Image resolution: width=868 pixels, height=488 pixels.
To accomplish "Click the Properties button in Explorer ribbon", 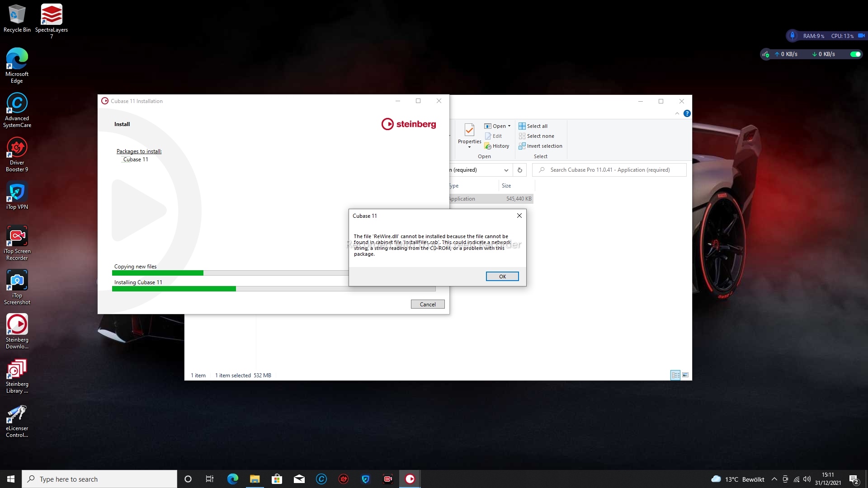I will (x=469, y=136).
